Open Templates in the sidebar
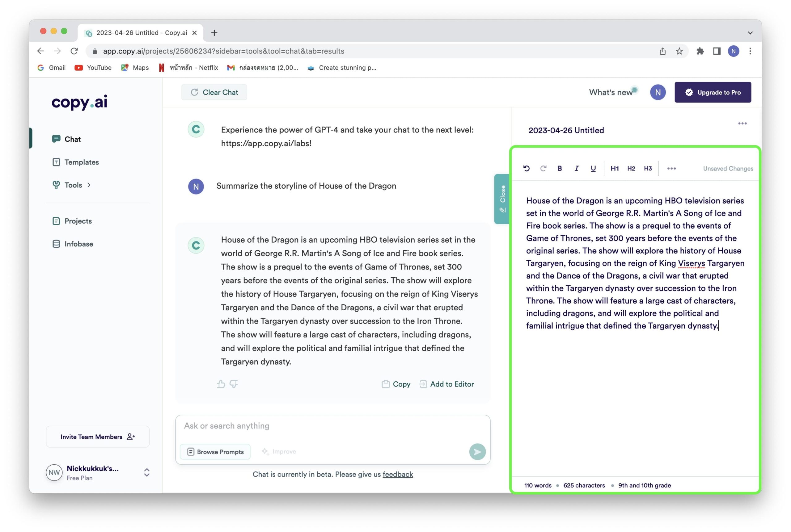Viewport: 791px width, 532px height. pos(82,162)
